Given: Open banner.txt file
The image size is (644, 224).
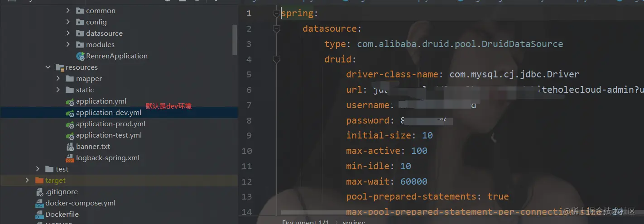Looking at the screenshot, I should point(93,147).
